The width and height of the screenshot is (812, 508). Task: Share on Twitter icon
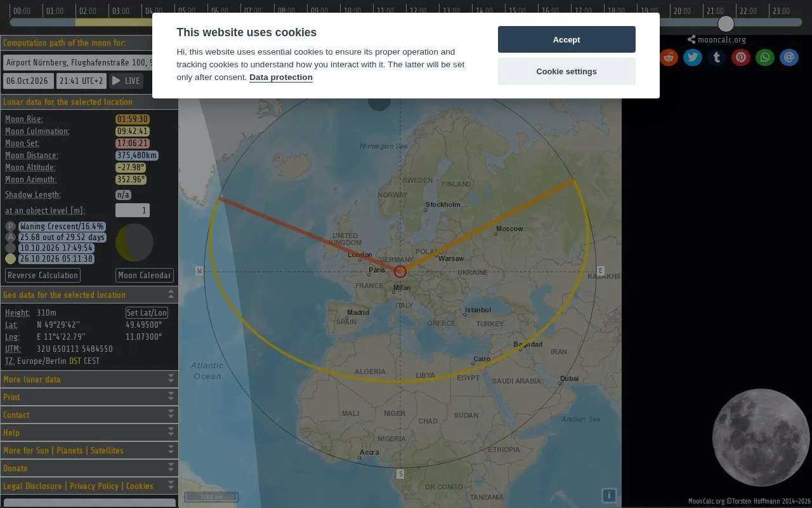[693, 58]
